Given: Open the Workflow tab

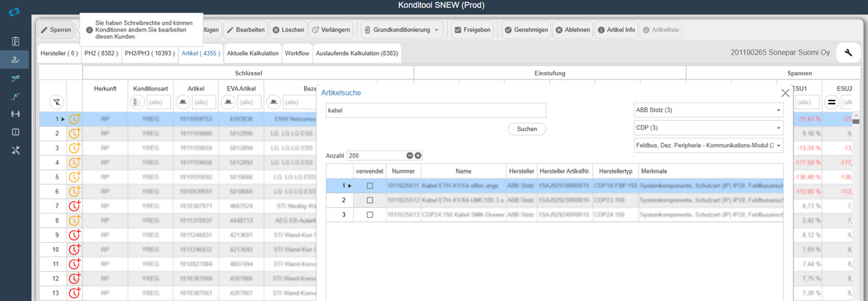Looking at the screenshot, I should pyautogui.click(x=298, y=54).
